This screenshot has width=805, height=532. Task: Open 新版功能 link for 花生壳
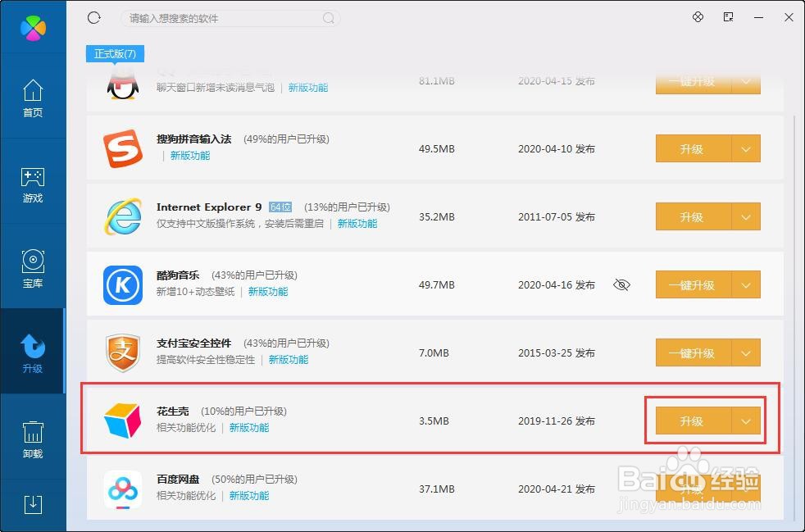(x=249, y=428)
